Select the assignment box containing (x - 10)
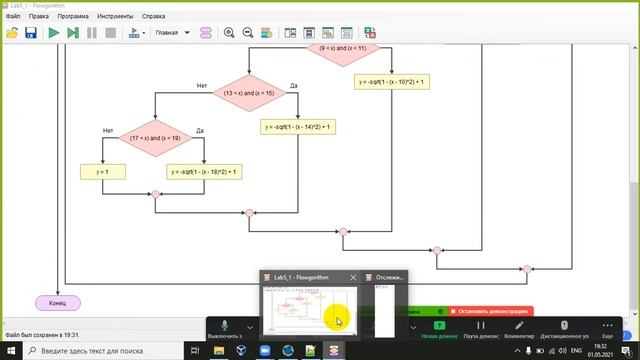This screenshot has height=360, width=640. pyautogui.click(x=392, y=82)
